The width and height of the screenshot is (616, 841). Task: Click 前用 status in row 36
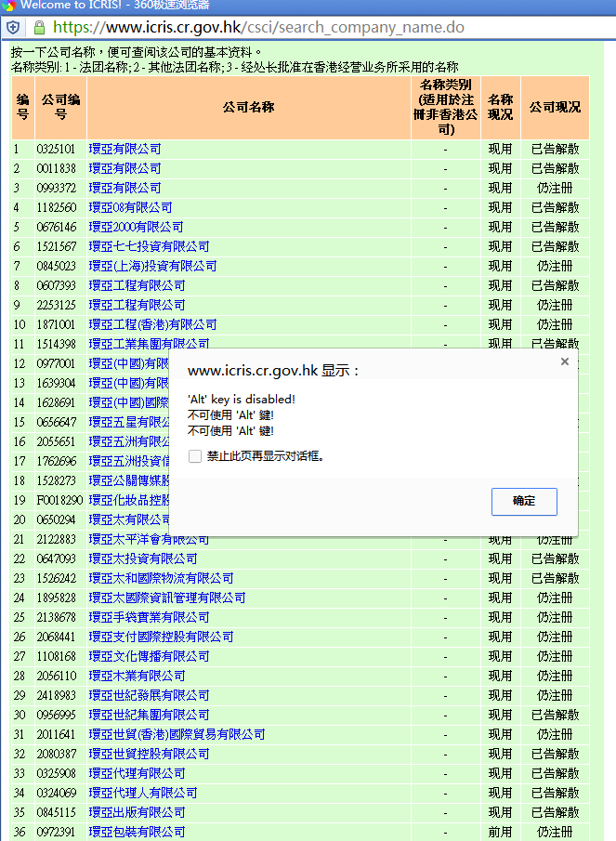coord(500,833)
